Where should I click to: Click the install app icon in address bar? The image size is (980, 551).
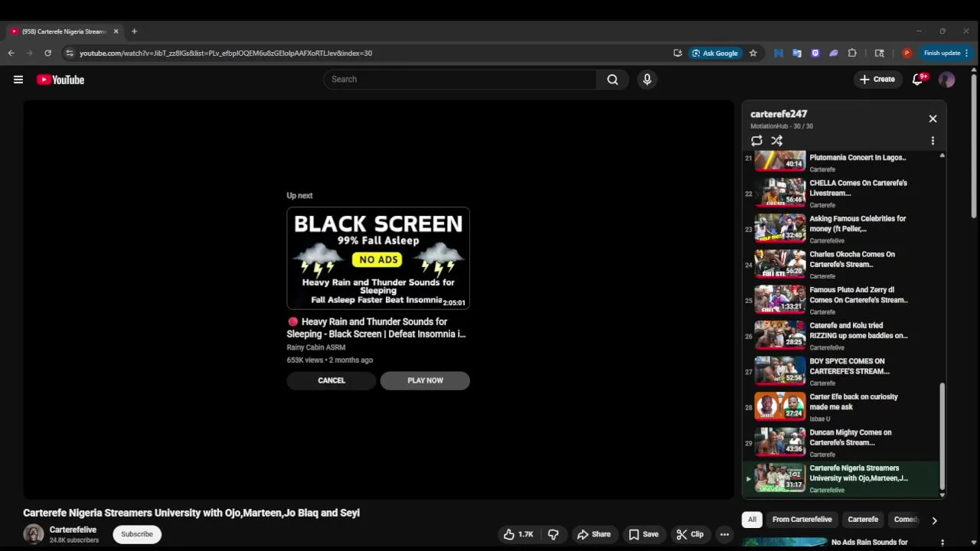(x=678, y=53)
